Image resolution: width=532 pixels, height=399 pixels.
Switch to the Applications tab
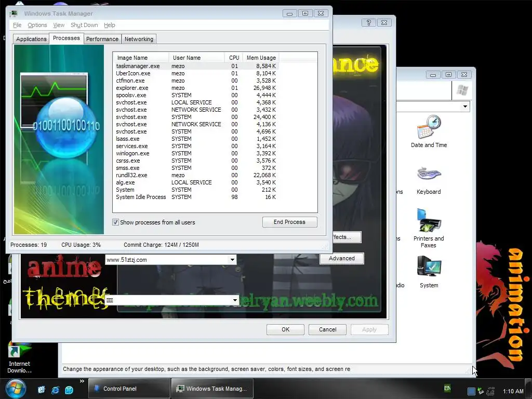coord(31,39)
